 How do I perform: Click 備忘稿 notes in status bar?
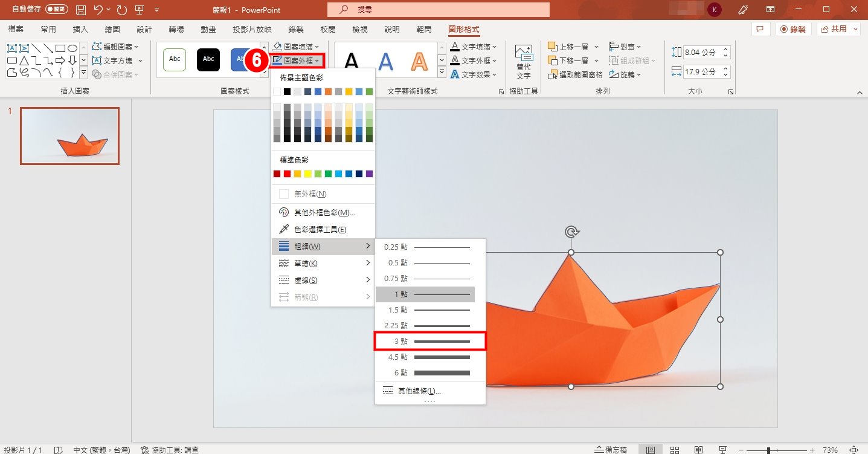click(611, 450)
